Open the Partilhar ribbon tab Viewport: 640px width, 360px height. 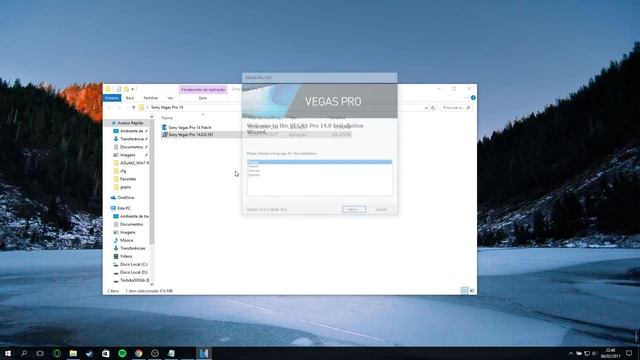click(x=151, y=98)
